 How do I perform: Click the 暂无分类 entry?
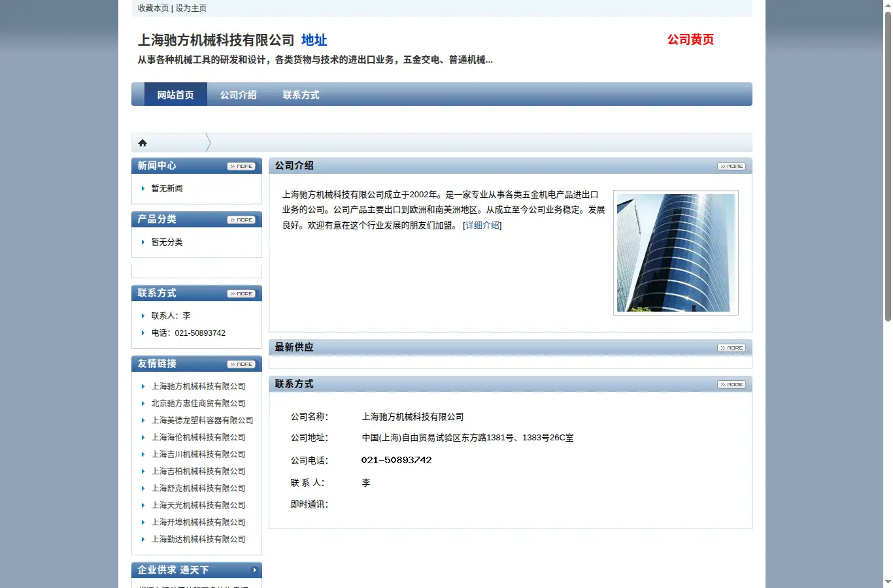(167, 242)
